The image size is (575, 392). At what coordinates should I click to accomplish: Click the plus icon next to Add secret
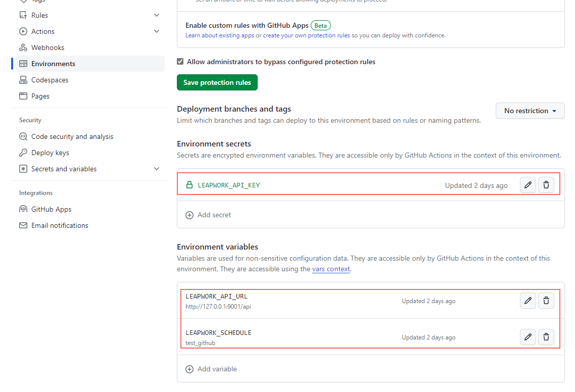[x=189, y=215]
